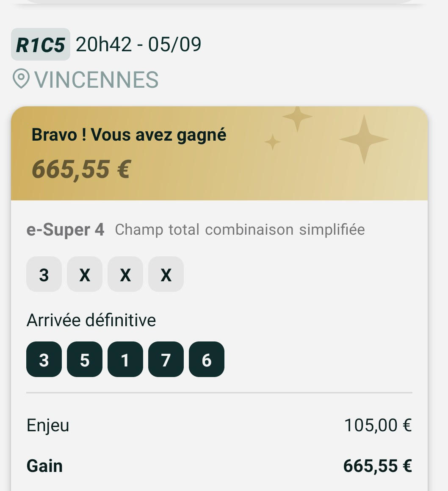Viewport: 448px width, 491px height.
Task: Tap the large sparkle star in the banner
Action: [363, 139]
